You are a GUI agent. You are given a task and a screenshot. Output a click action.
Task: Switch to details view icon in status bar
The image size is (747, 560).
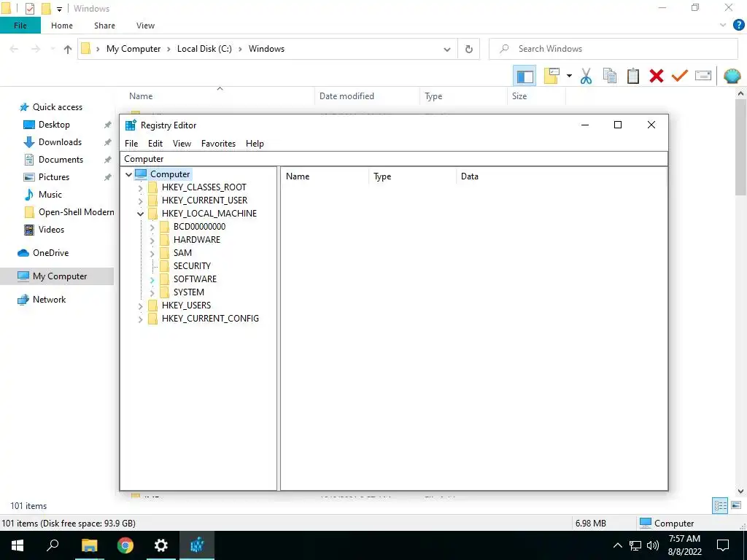tap(720, 506)
